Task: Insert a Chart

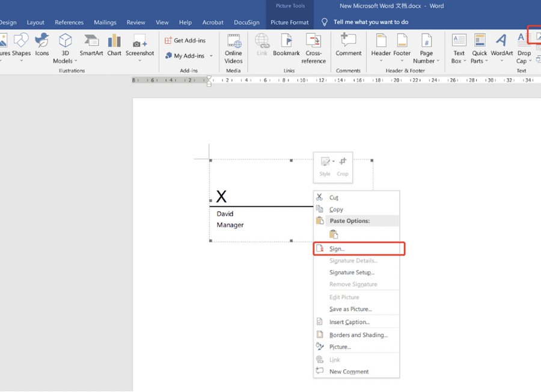Action: (x=114, y=48)
